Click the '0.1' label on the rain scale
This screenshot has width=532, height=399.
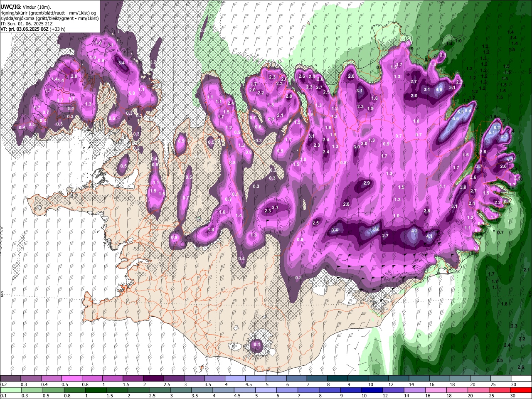(3, 396)
